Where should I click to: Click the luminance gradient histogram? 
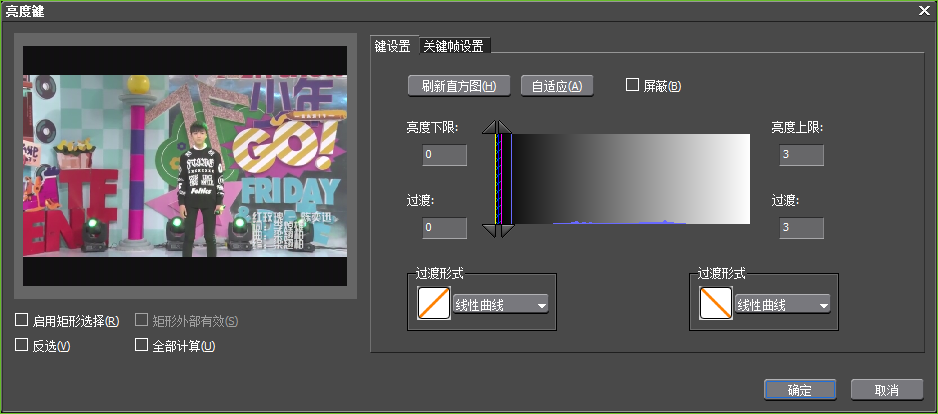click(623, 179)
